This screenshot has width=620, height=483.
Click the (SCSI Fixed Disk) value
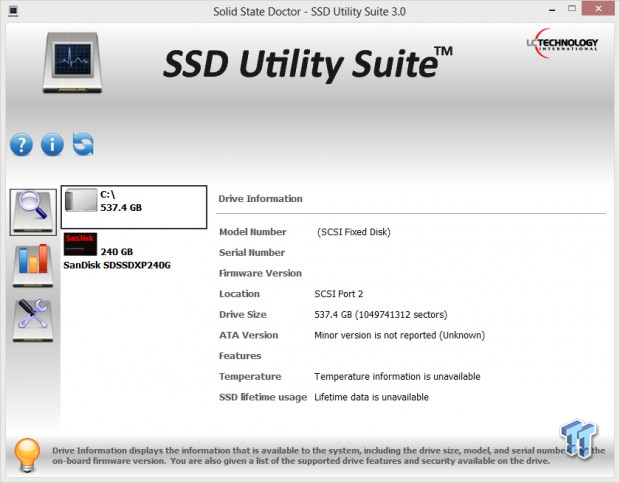(353, 232)
